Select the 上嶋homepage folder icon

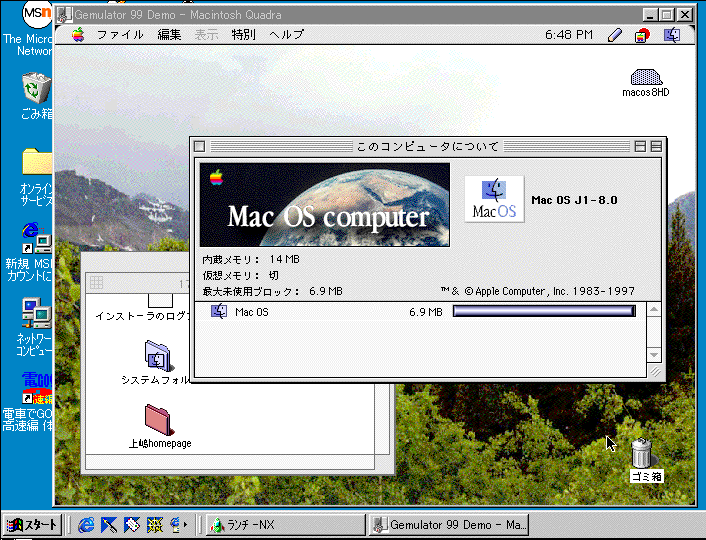[158, 419]
